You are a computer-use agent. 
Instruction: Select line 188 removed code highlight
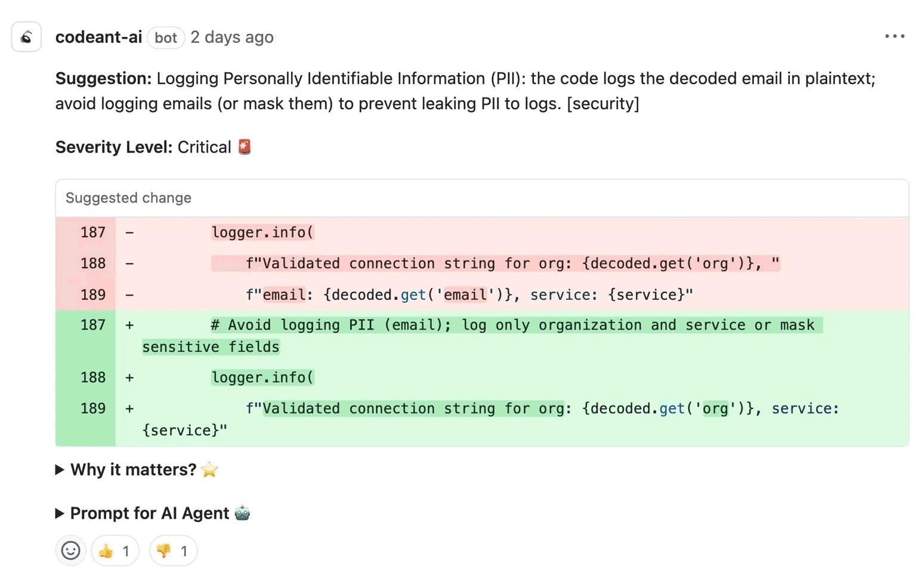(495, 263)
